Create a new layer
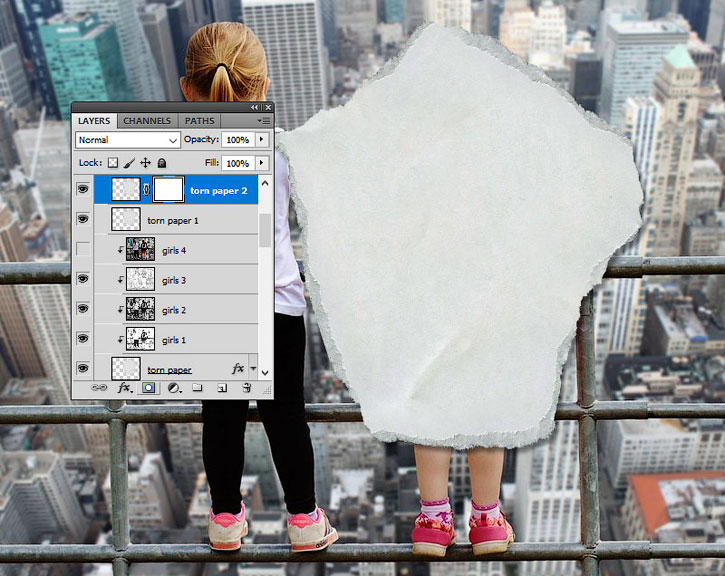725x576 pixels. tap(222, 388)
